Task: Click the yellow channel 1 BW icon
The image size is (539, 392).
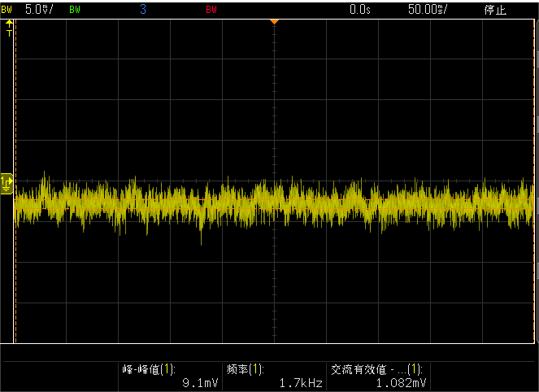Action: [x=7, y=10]
